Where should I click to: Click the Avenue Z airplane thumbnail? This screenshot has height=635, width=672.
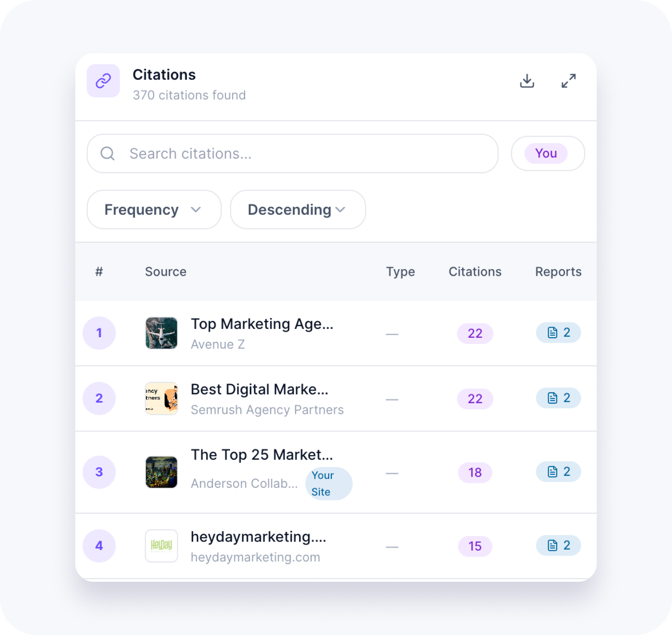point(162,333)
